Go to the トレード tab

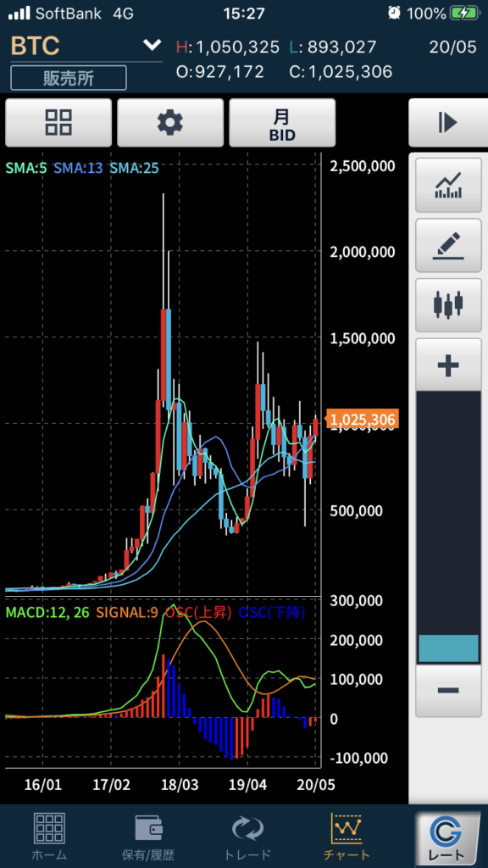248,837
